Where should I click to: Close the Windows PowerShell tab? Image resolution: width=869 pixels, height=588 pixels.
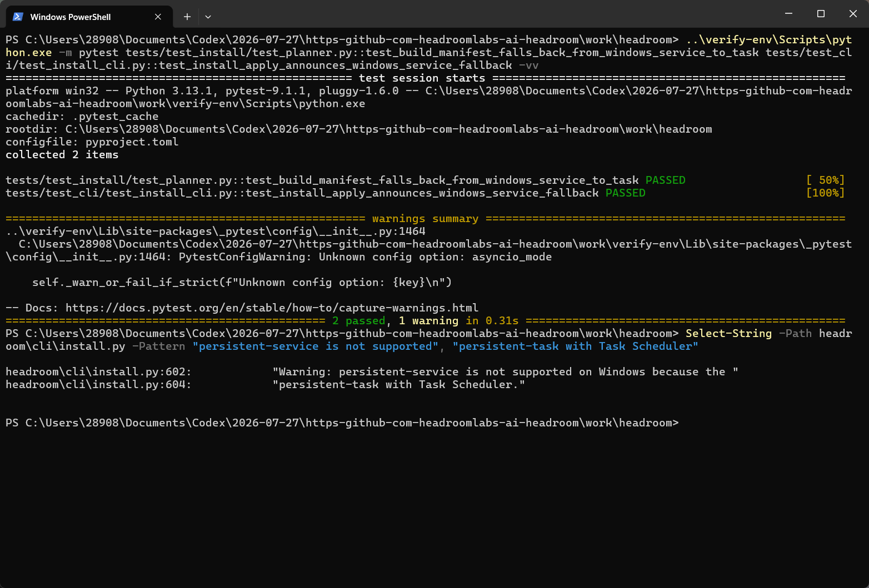(x=158, y=17)
